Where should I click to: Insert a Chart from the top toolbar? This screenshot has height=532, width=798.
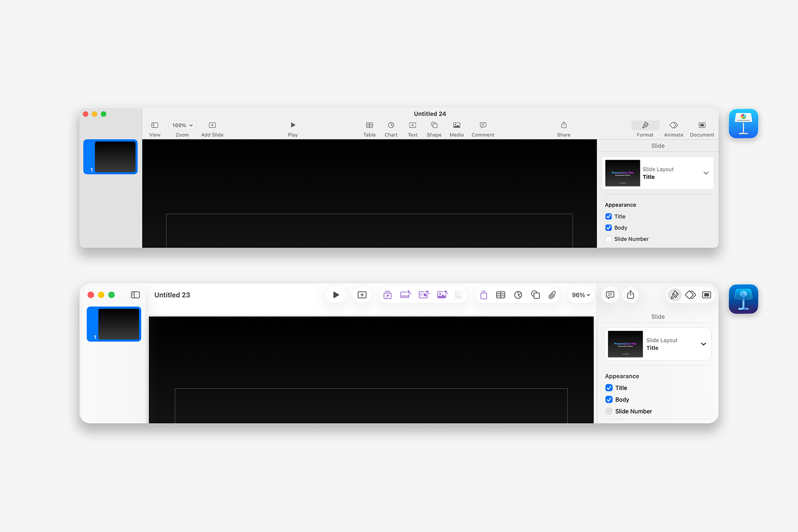tap(391, 128)
